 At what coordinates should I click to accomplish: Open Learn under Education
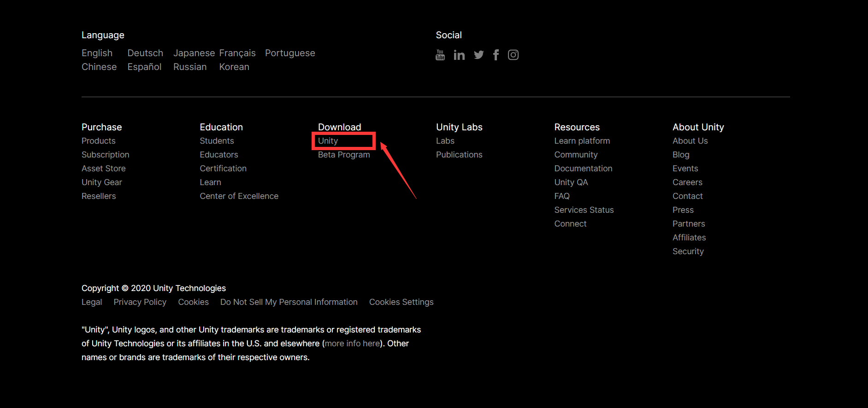tap(211, 182)
